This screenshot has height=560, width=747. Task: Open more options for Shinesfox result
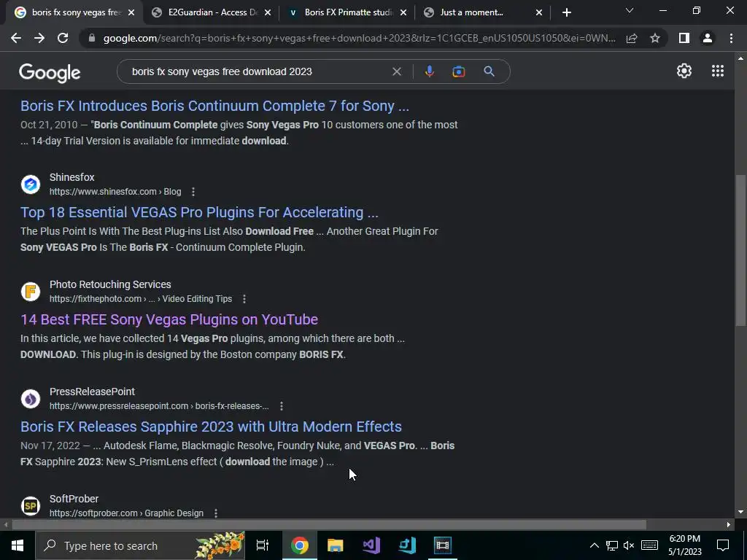tap(193, 192)
